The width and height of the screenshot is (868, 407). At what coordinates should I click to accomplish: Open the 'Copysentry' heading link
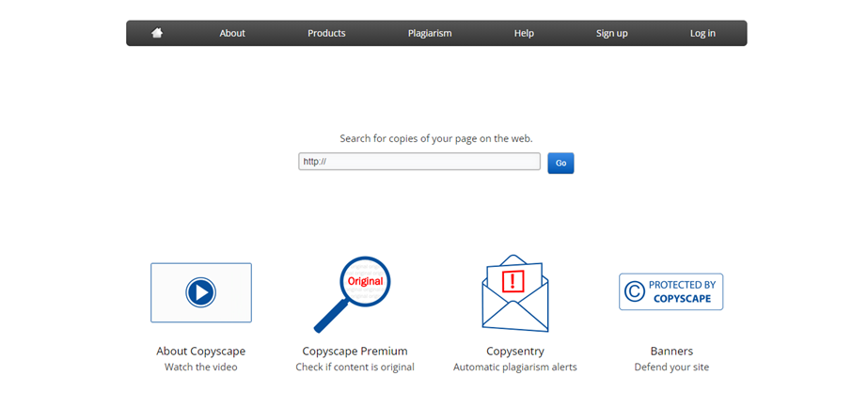[x=514, y=351]
